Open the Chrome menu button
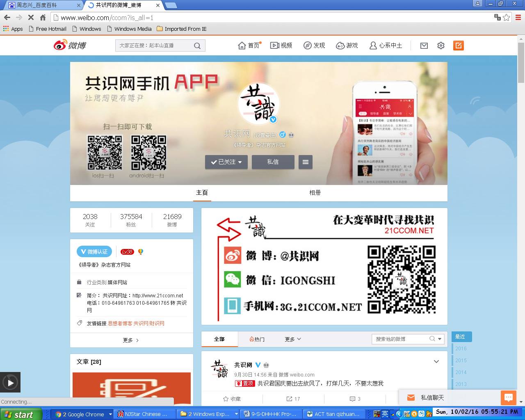This screenshot has width=525, height=420. point(518,17)
